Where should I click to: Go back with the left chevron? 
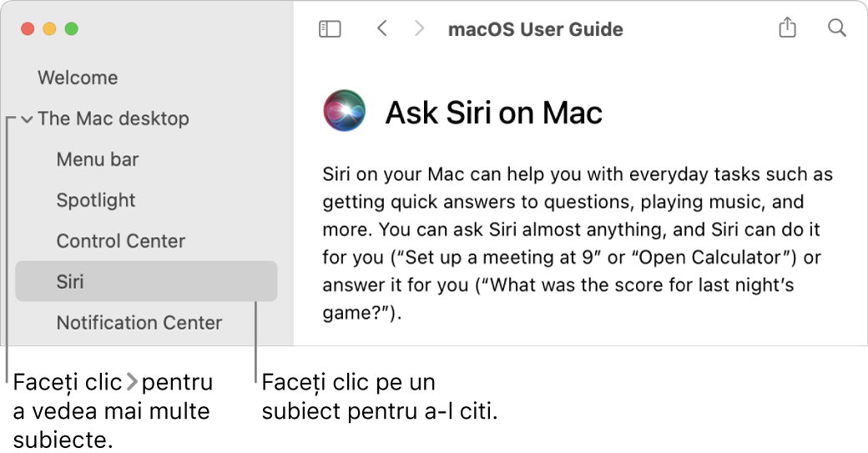click(x=382, y=29)
